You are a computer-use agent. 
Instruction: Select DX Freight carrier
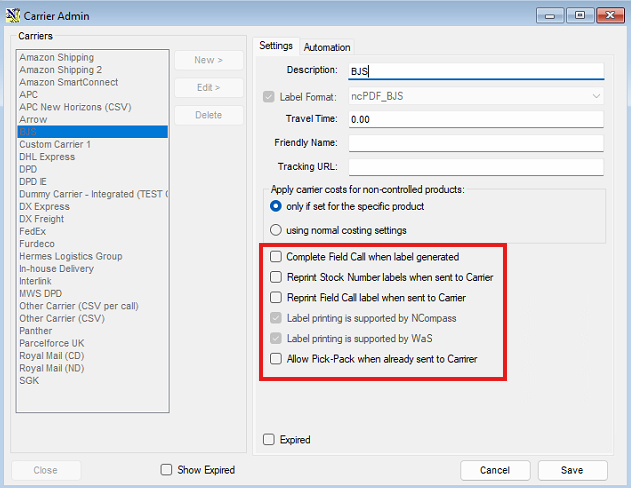93,219
